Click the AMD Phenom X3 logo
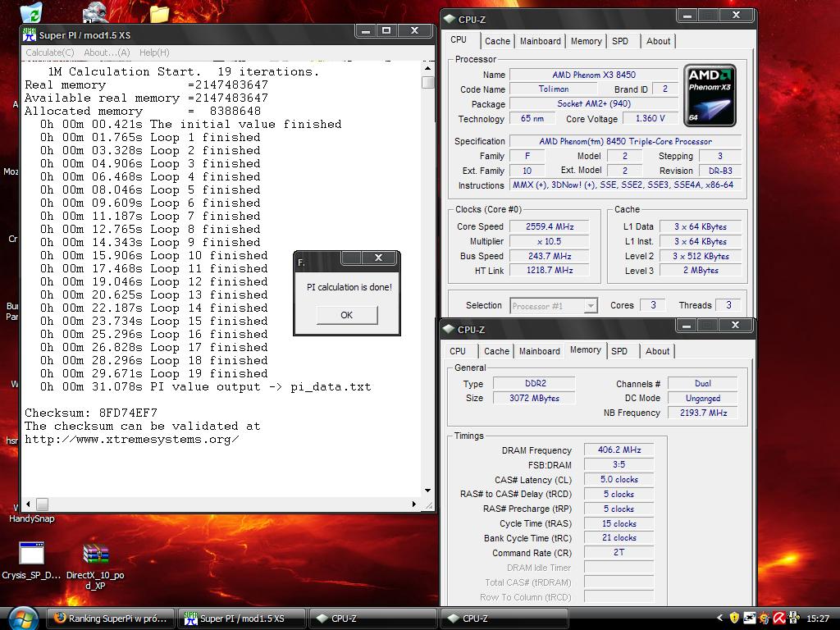 [x=710, y=95]
